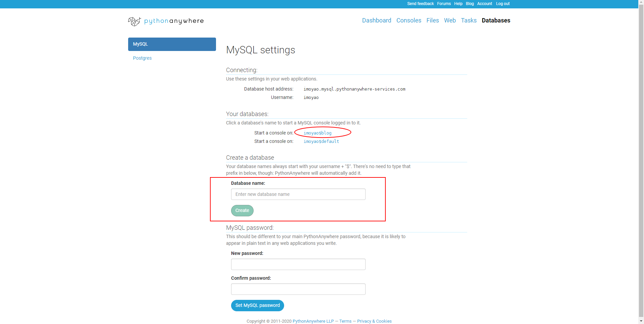Open the Dashboard page
The height and width of the screenshot is (324, 644).
coord(377,20)
